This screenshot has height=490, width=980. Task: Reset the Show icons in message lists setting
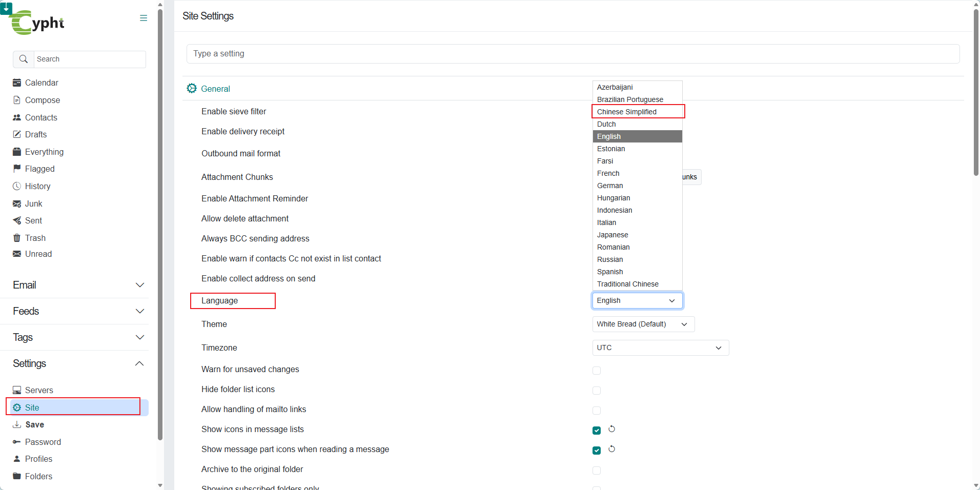pyautogui.click(x=611, y=429)
